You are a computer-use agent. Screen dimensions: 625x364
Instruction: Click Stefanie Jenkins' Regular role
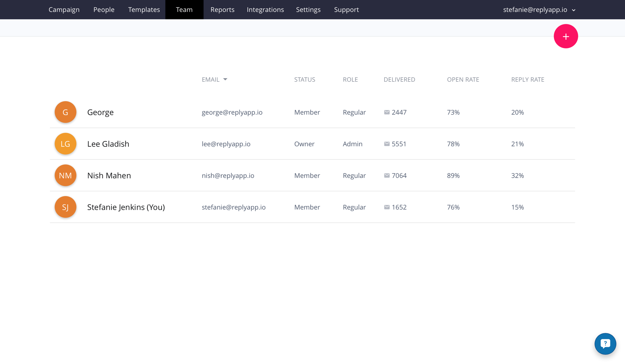pyautogui.click(x=354, y=207)
